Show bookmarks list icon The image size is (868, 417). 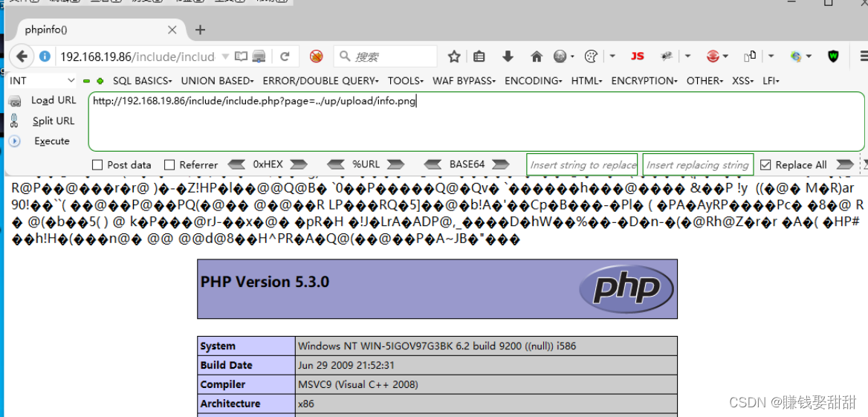coord(479,56)
